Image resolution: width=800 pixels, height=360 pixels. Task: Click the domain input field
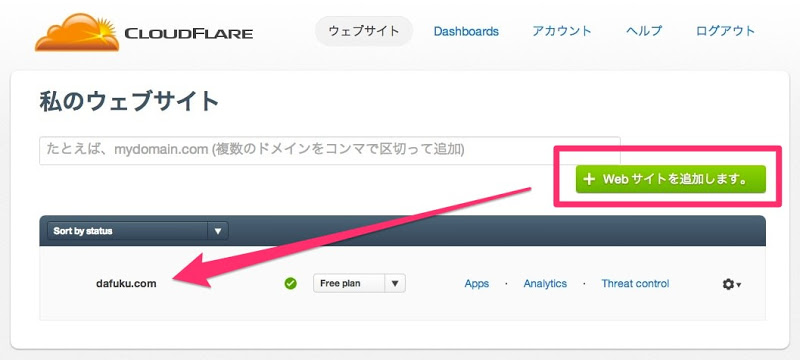pyautogui.click(x=330, y=150)
